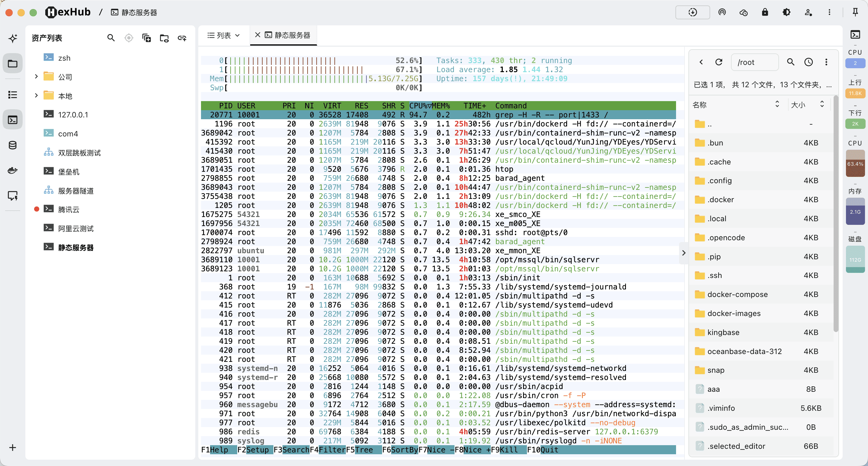Viewport: 868px width, 466px height.
Task: Open the asset folder sidebar icon
Action: click(13, 63)
